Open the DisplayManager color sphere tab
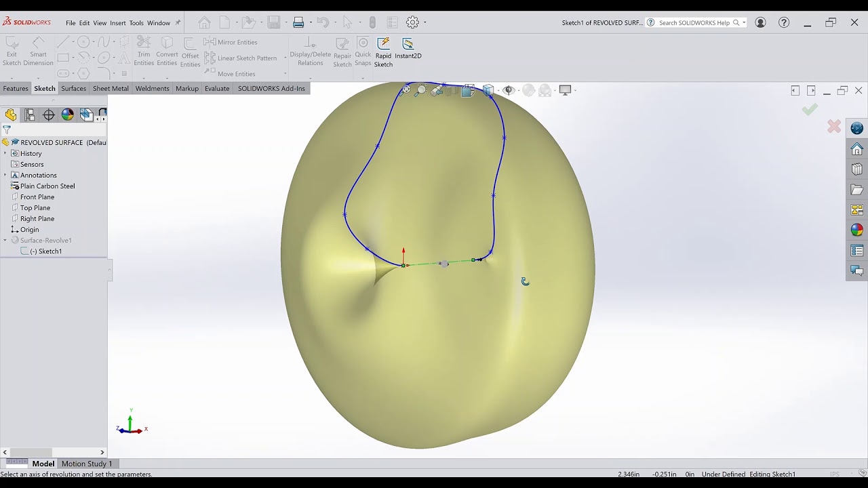The width and height of the screenshot is (868, 488). coord(67,115)
